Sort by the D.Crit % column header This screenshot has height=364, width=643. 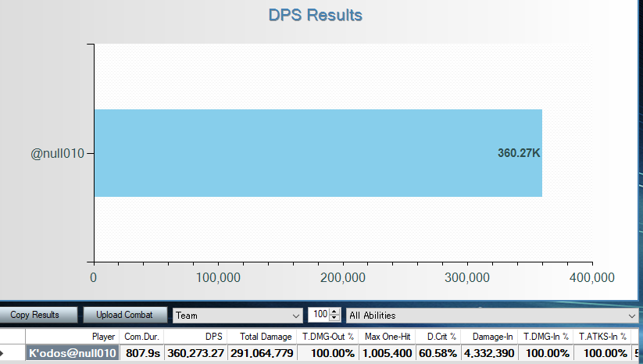(438, 337)
